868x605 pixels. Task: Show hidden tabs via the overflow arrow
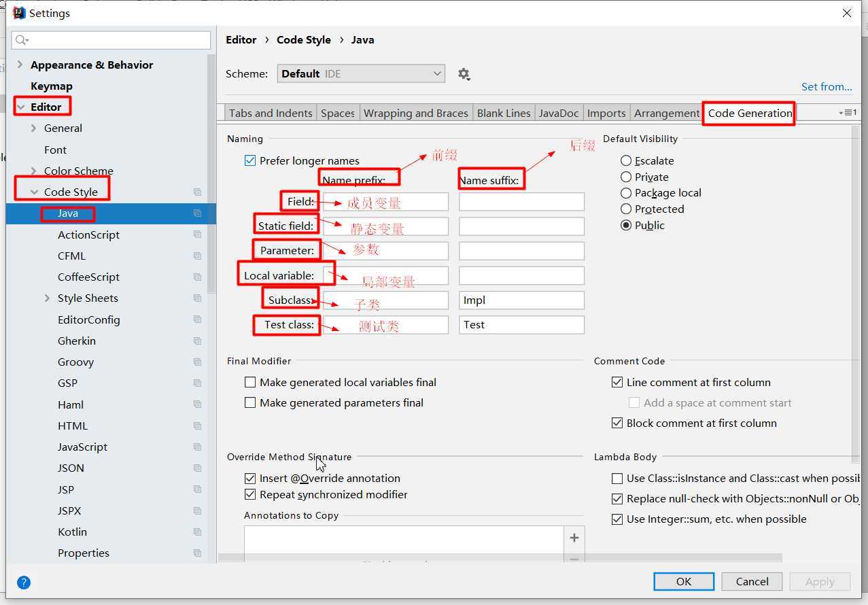(x=848, y=113)
